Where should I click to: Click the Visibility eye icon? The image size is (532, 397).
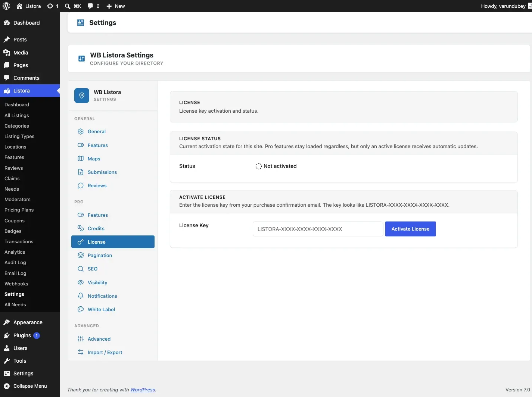point(81,282)
